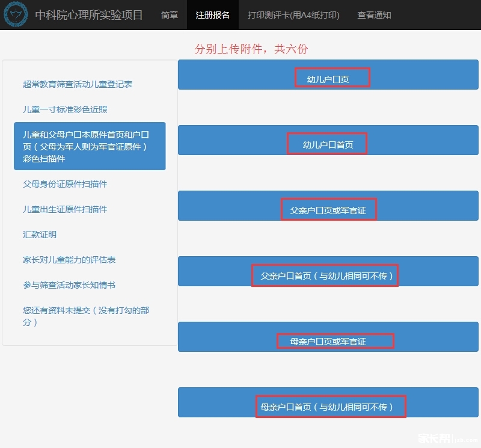Select 儿童一寸标准彩色近照 in the sidebar

pyautogui.click(x=65, y=109)
